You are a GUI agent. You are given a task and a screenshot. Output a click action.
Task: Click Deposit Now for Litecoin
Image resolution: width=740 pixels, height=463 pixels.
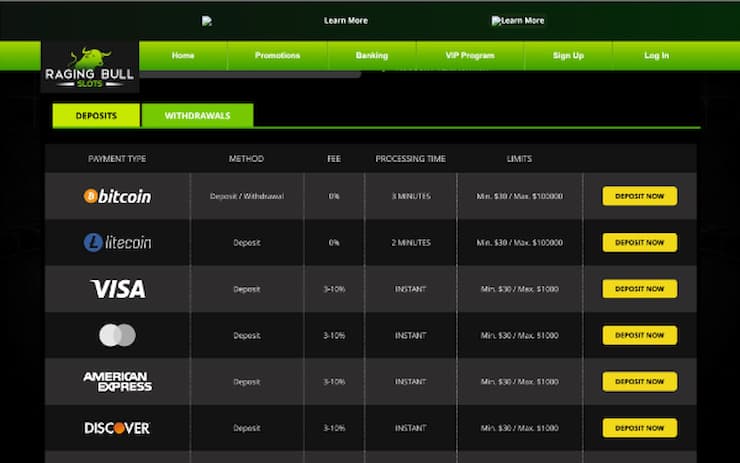click(x=639, y=242)
